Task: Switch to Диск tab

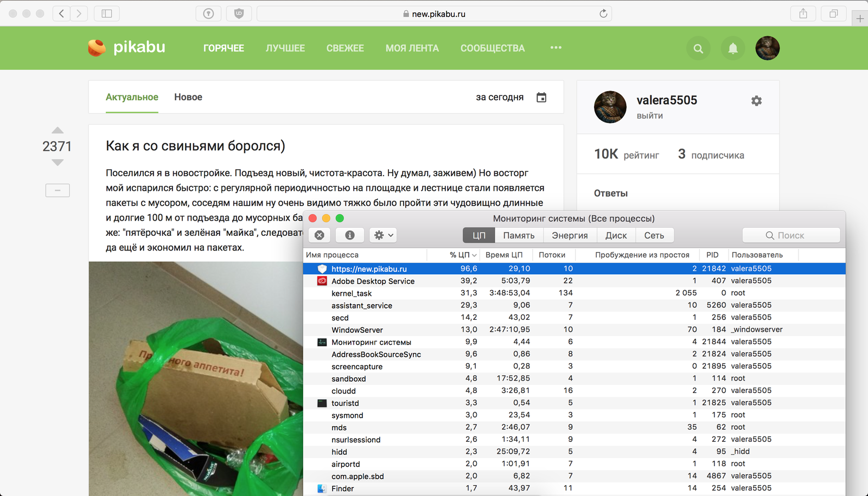Action: tap(616, 235)
